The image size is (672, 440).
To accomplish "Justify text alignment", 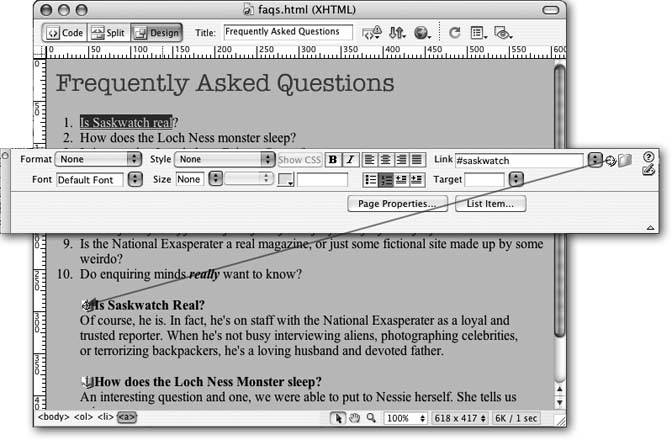I will tap(417, 160).
